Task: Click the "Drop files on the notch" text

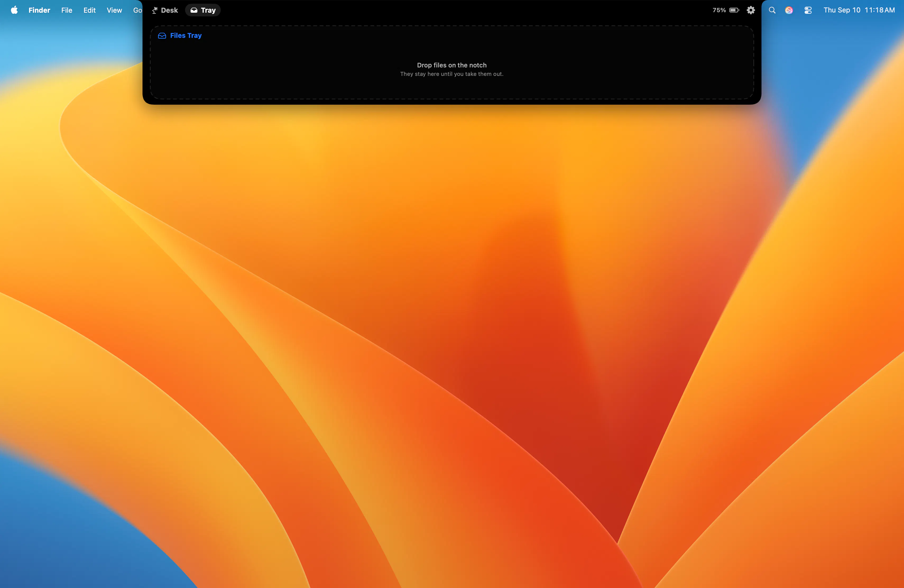Action: pyautogui.click(x=452, y=65)
